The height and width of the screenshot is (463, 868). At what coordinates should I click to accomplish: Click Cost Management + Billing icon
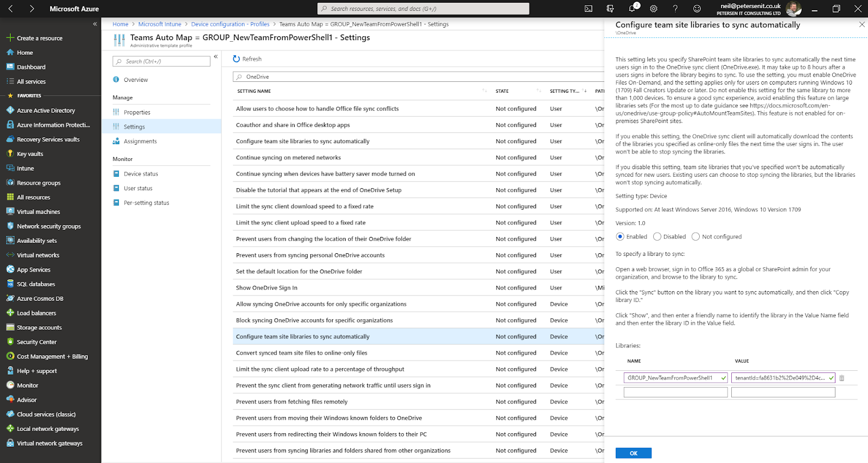tap(10, 356)
